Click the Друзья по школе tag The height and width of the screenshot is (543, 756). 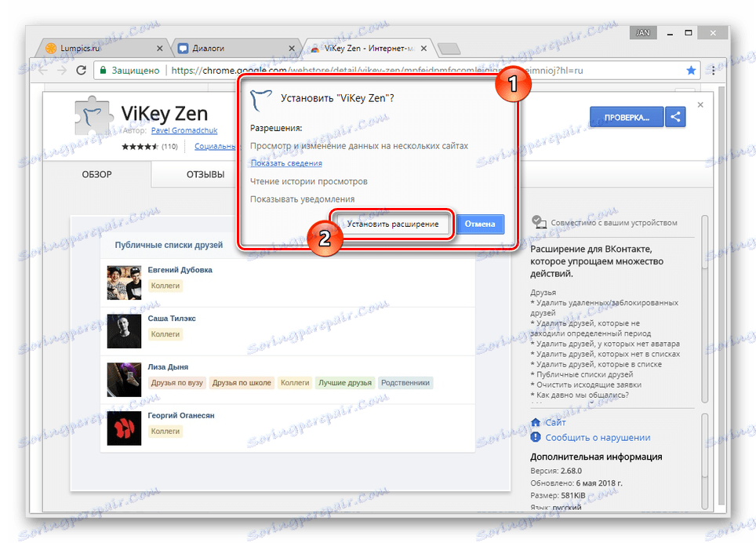[242, 383]
